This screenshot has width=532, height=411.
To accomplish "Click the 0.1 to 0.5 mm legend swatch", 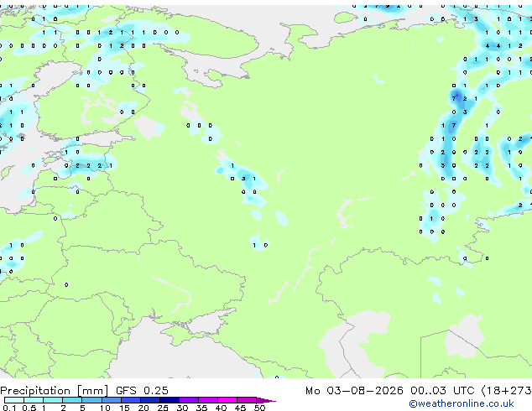I will click(x=14, y=400).
